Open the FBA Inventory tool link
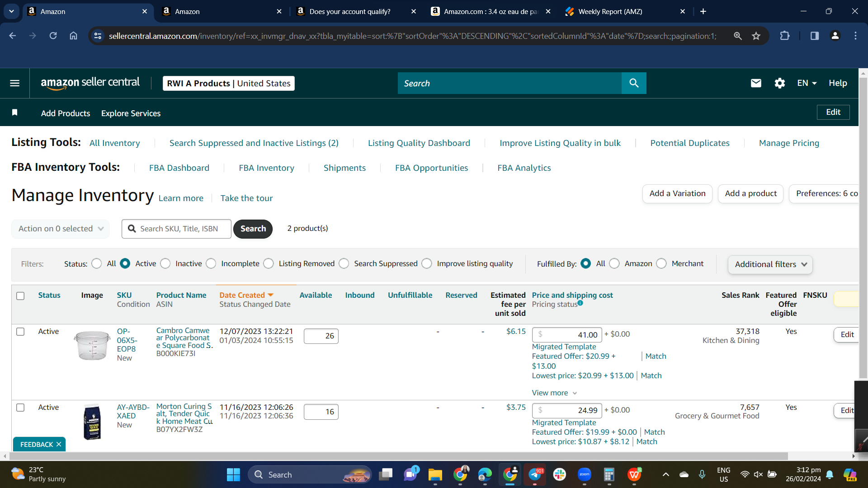The width and height of the screenshot is (868, 488). coord(266,168)
